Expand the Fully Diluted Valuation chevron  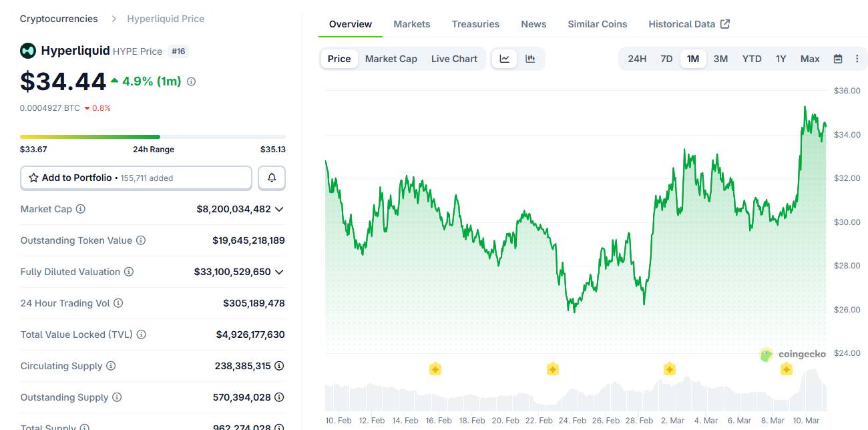pyautogui.click(x=279, y=272)
